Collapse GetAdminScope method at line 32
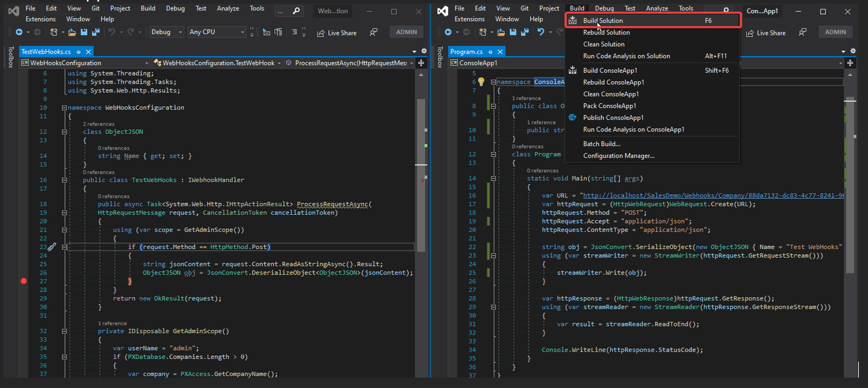868x388 pixels. pyautogui.click(x=64, y=331)
